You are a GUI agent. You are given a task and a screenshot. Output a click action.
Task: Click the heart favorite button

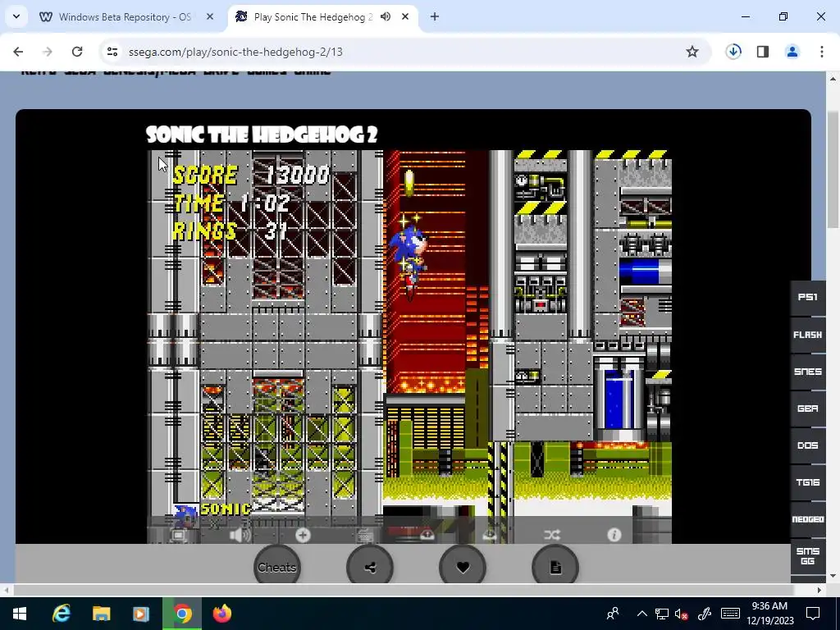pos(463,568)
